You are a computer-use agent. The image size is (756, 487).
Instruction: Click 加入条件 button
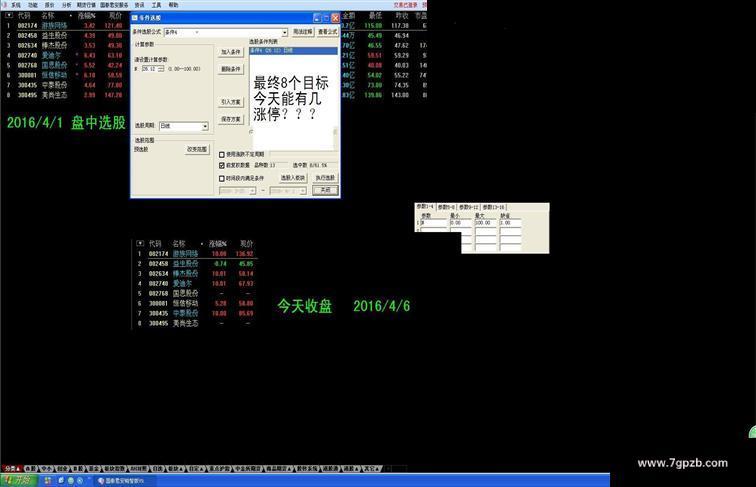point(230,52)
